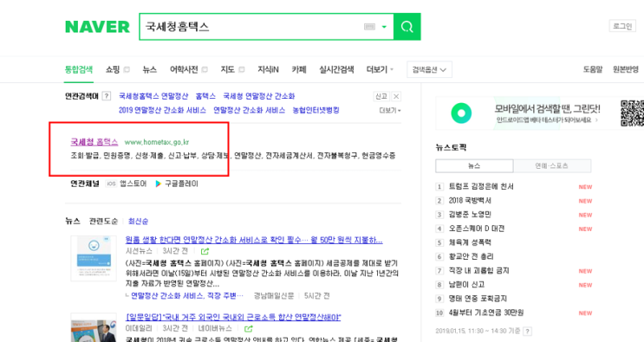The height and width of the screenshot is (342, 644).
Task: Open the 국세청 홈택스 site link
Action: tap(94, 142)
